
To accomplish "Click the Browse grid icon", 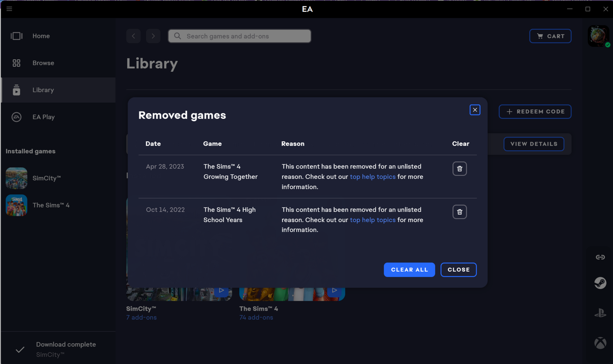I will 17,63.
